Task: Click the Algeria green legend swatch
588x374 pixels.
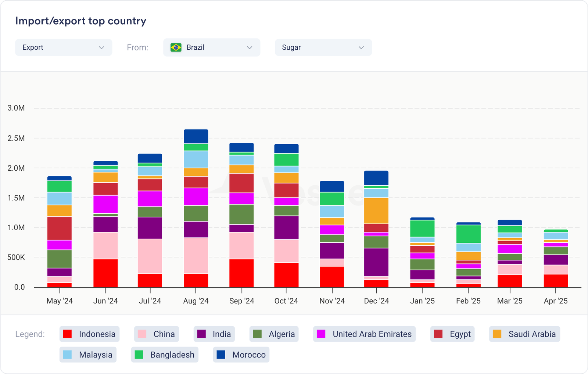Action: coord(257,334)
